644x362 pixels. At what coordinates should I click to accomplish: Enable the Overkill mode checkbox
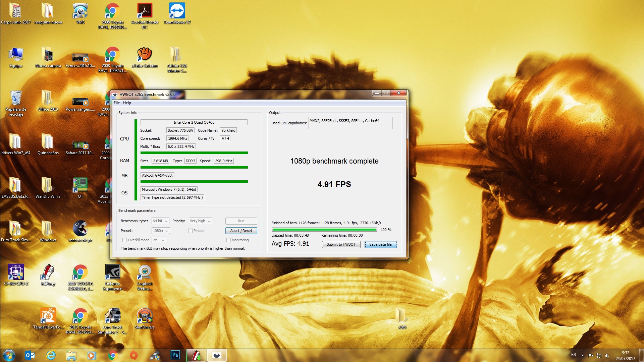(124, 240)
